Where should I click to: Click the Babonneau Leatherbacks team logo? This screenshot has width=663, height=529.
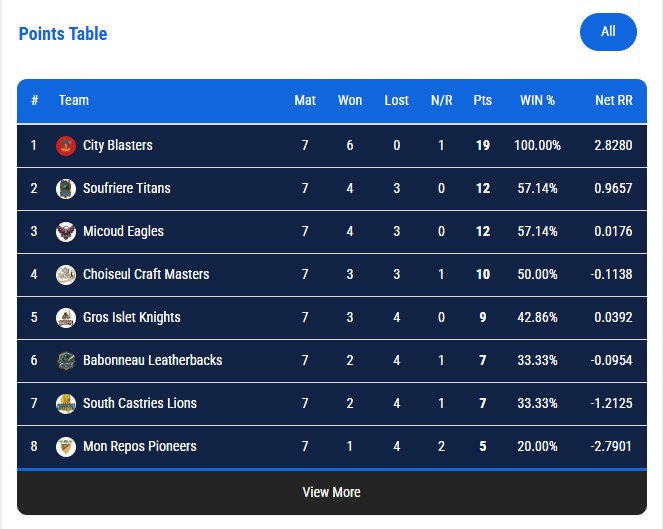click(66, 361)
